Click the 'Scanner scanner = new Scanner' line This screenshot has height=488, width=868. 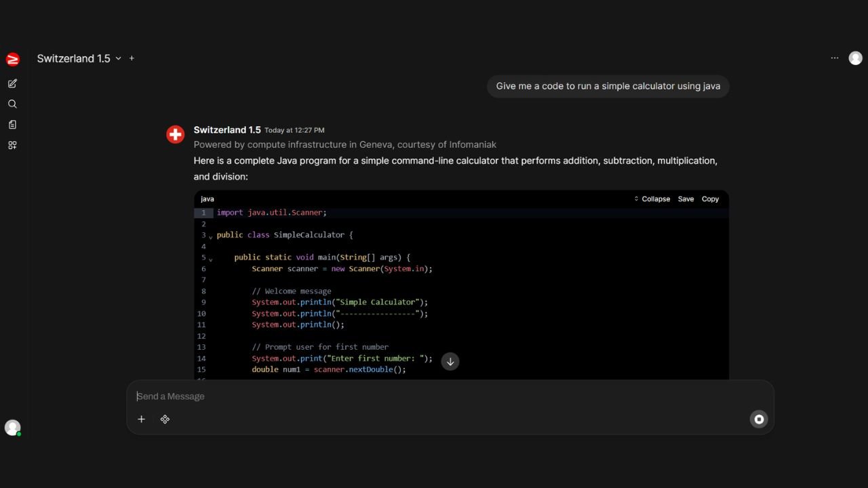click(342, 268)
